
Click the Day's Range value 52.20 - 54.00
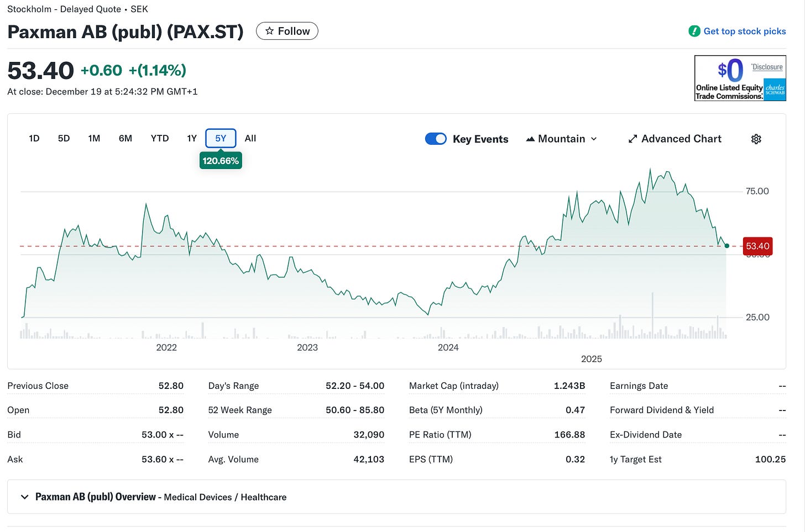tap(355, 386)
